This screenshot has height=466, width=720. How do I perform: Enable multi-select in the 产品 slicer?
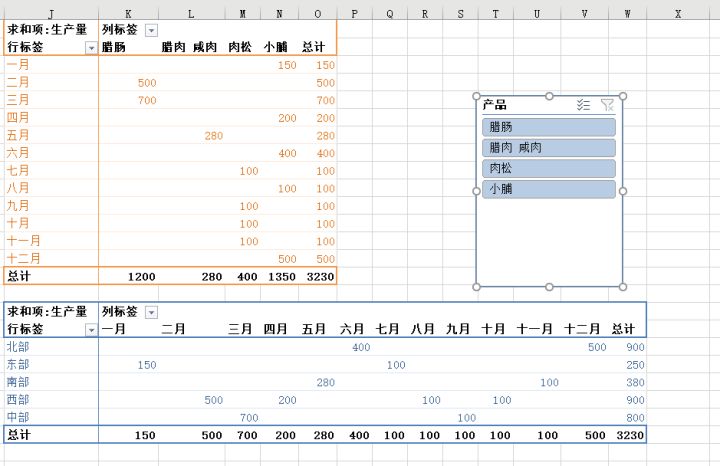[x=584, y=105]
